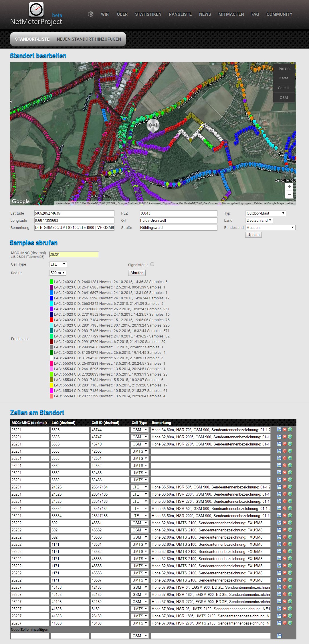Click the remove icon for cell 8180
The height and width of the screenshot is (644, 309).
pos(285,608)
